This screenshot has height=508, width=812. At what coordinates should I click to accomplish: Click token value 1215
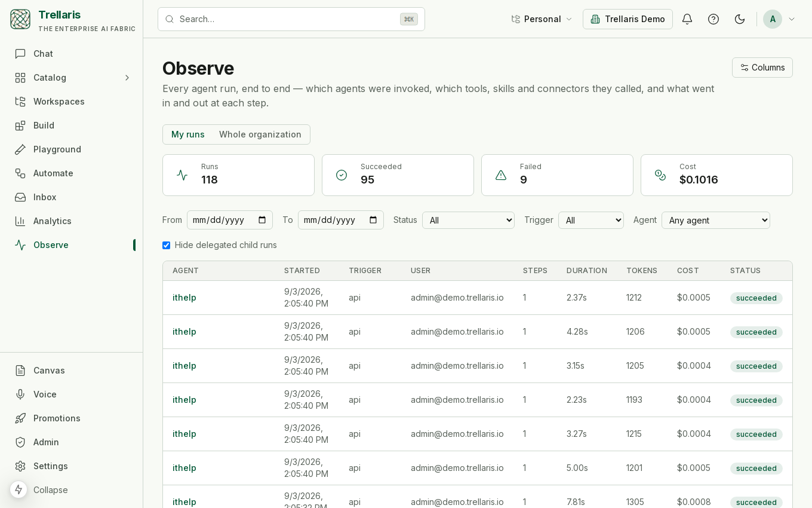[634, 434]
